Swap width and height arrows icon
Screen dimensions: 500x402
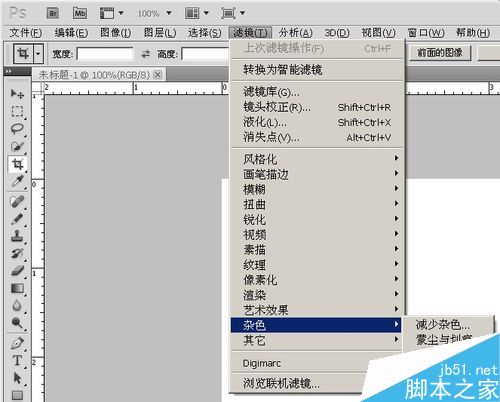coord(146,54)
